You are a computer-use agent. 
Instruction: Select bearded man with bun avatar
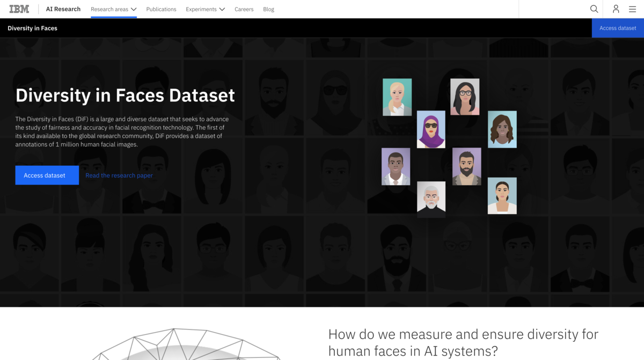click(467, 167)
